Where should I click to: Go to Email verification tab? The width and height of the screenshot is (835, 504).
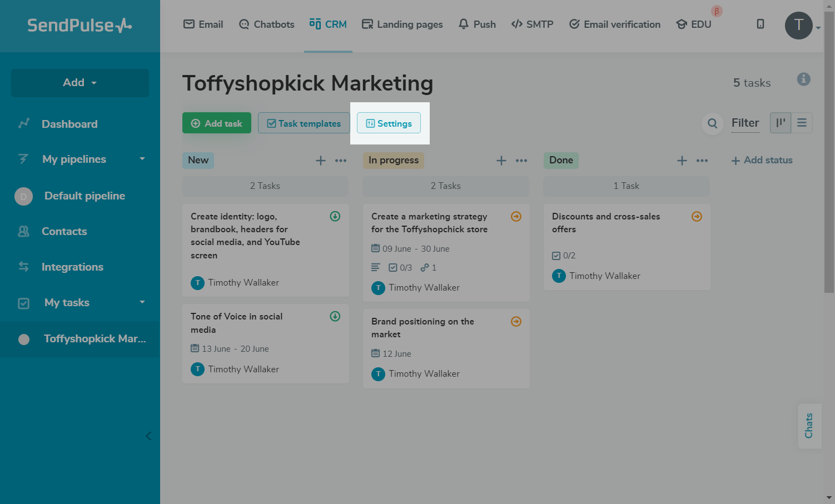[615, 24]
